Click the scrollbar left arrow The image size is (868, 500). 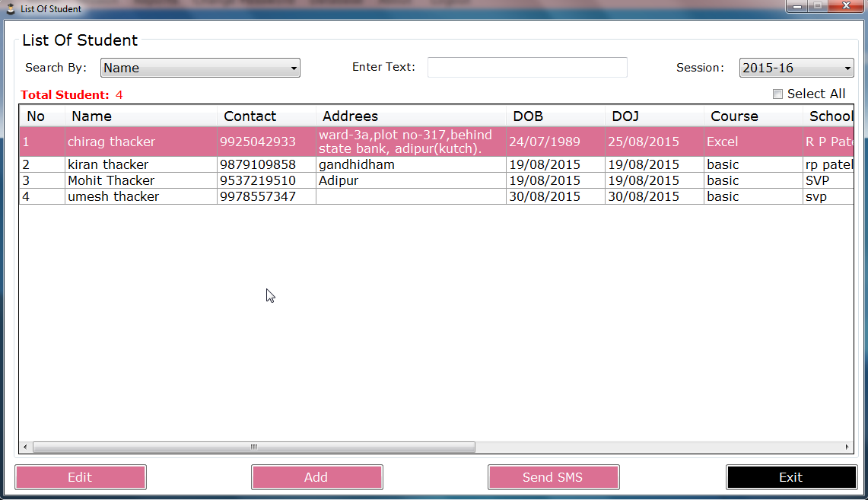[25, 447]
